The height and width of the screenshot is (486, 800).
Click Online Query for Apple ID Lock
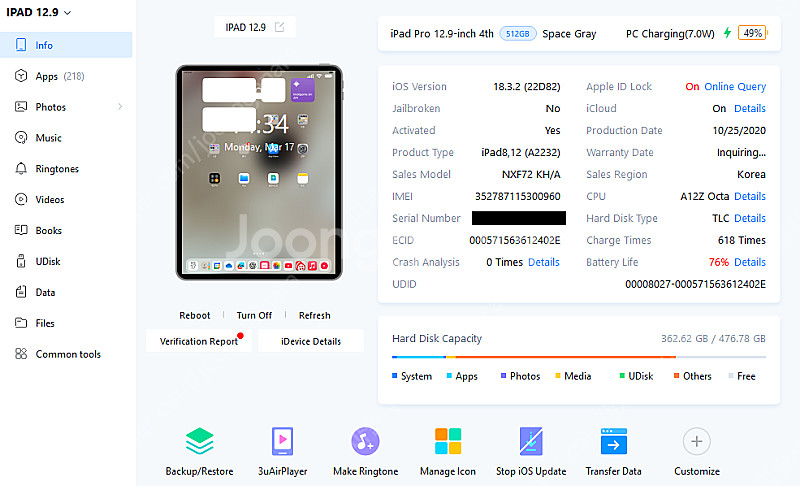pyautogui.click(x=735, y=86)
